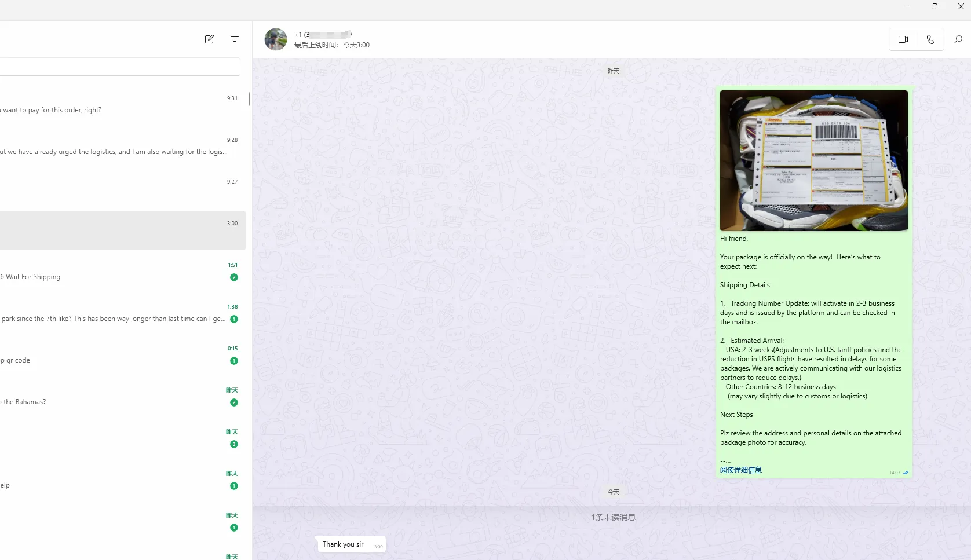Click unread badge on 1:38 chat
Viewport: 971px width, 560px height.
234,319
